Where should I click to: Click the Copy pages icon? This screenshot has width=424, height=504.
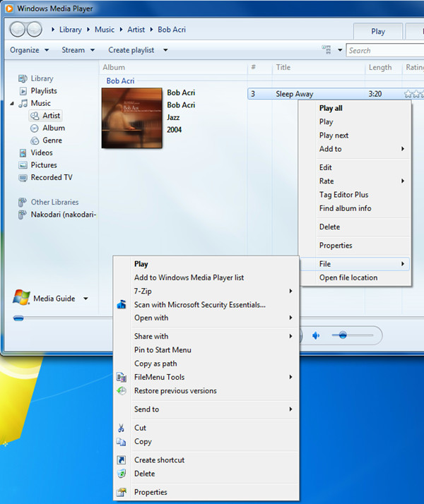coord(122,442)
